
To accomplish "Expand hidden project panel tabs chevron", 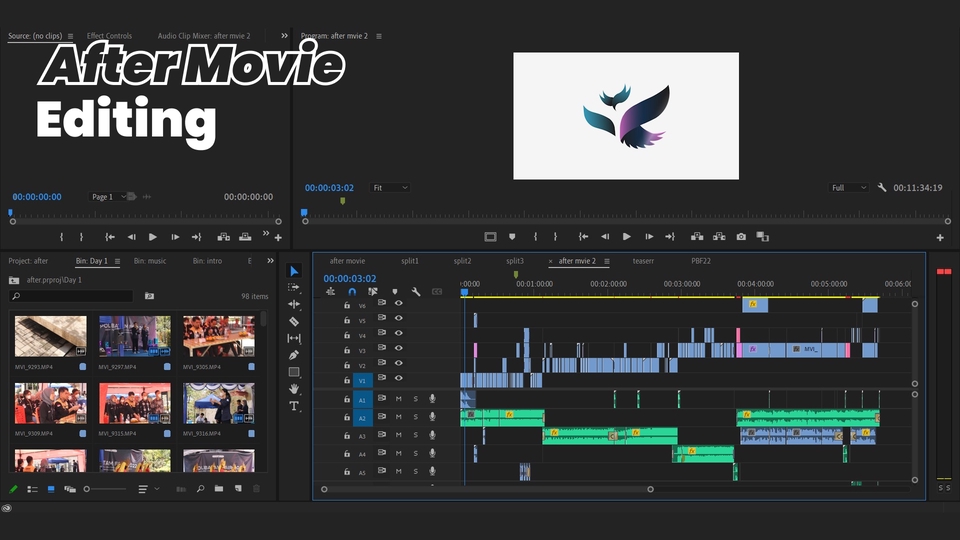I will pyautogui.click(x=270, y=261).
